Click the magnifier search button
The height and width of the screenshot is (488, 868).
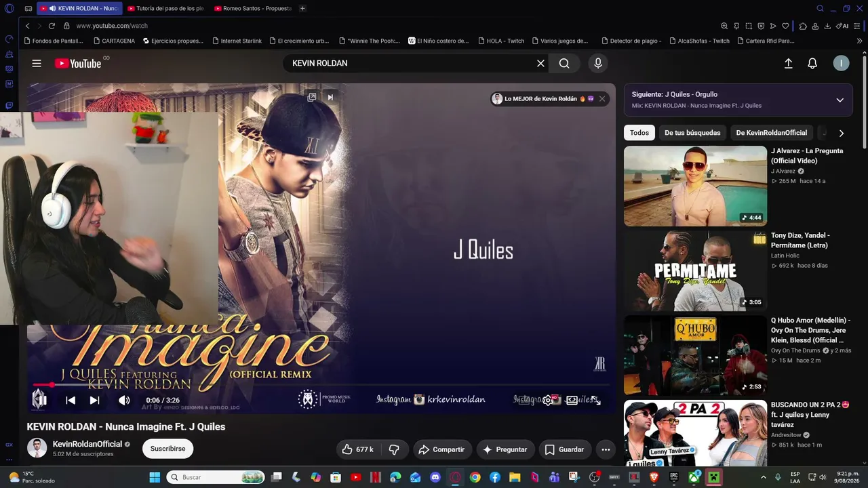pos(564,63)
